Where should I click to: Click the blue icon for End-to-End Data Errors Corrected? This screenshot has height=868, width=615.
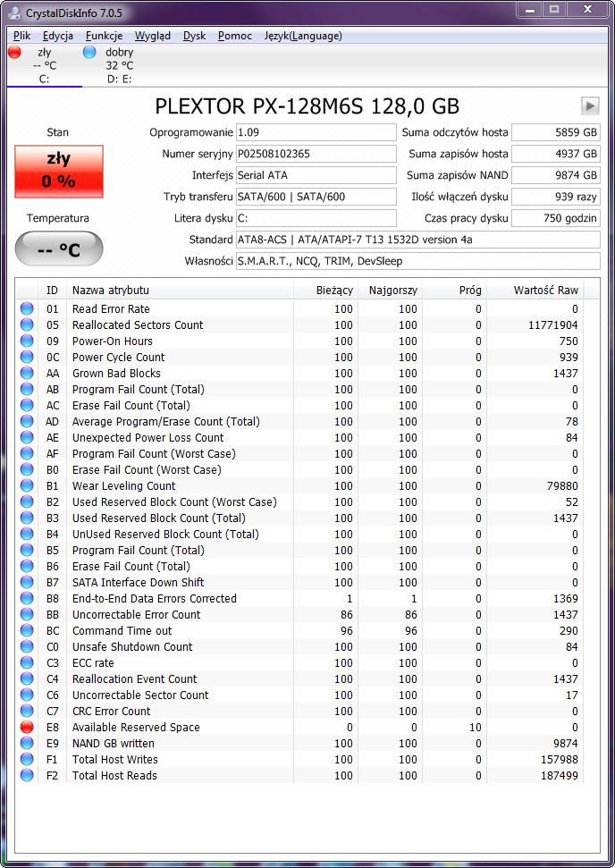[27, 598]
